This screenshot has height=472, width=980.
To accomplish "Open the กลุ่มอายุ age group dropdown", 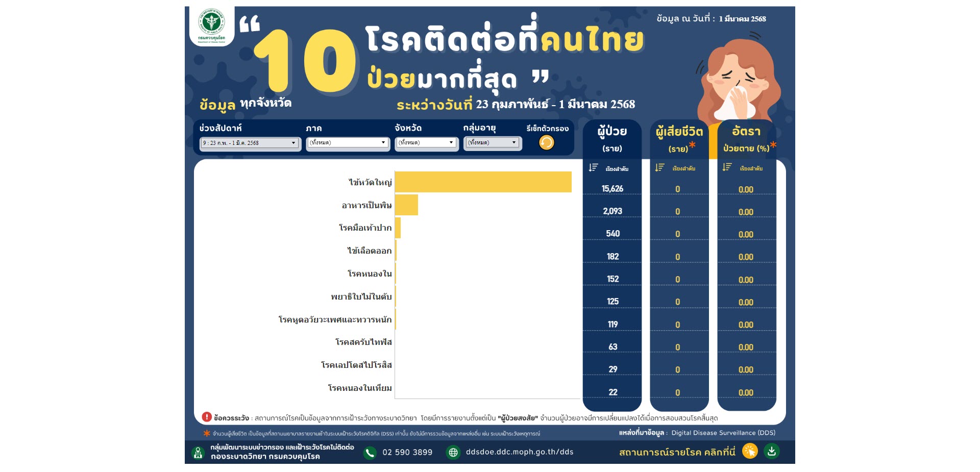I will point(492,143).
